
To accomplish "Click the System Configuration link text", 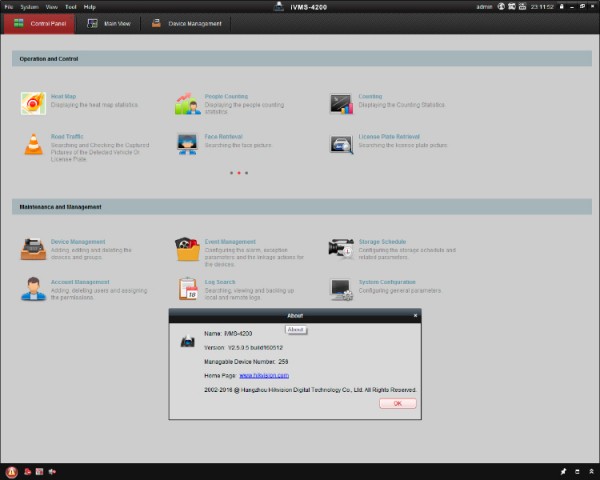I will [387, 282].
